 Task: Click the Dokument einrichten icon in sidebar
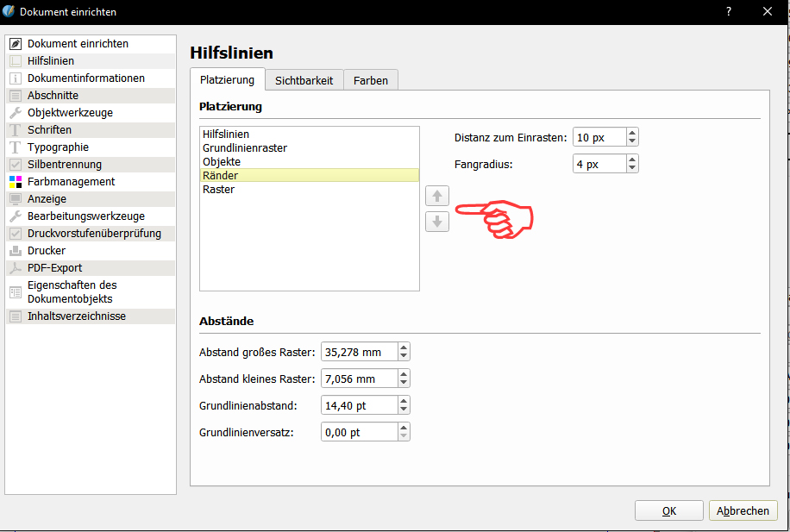click(15, 44)
